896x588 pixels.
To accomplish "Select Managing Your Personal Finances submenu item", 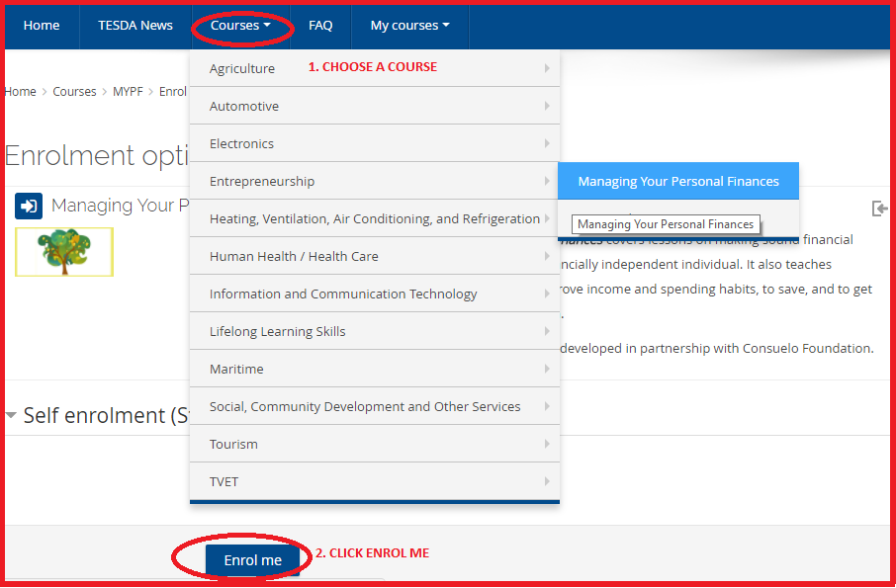I will [x=678, y=182].
